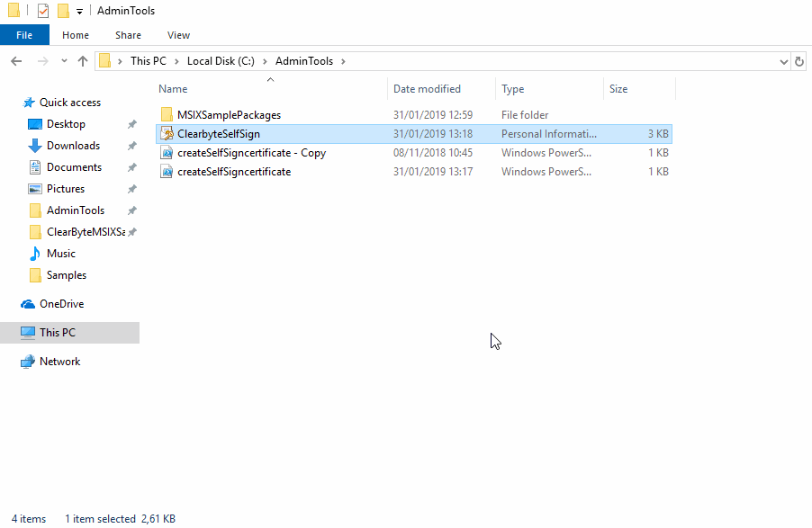This screenshot has width=812, height=528.
Task: Click the window folder icon in title bar
Action: click(x=14, y=11)
